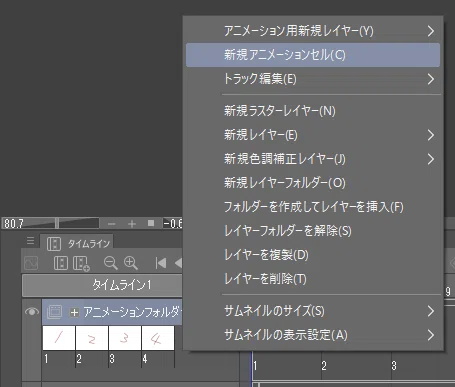Zoom in the timeline with magnifier plus
The width and height of the screenshot is (455, 387).
[x=131, y=263]
